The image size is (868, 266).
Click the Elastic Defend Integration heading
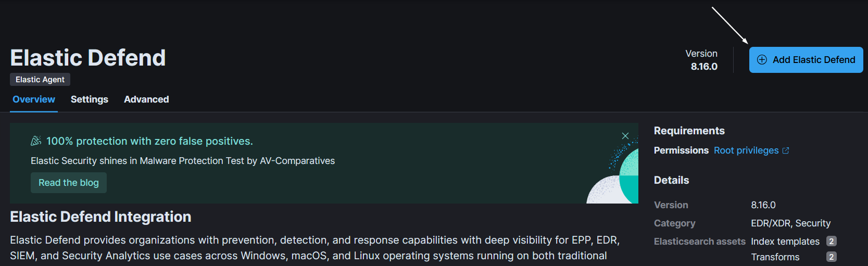[x=100, y=217]
